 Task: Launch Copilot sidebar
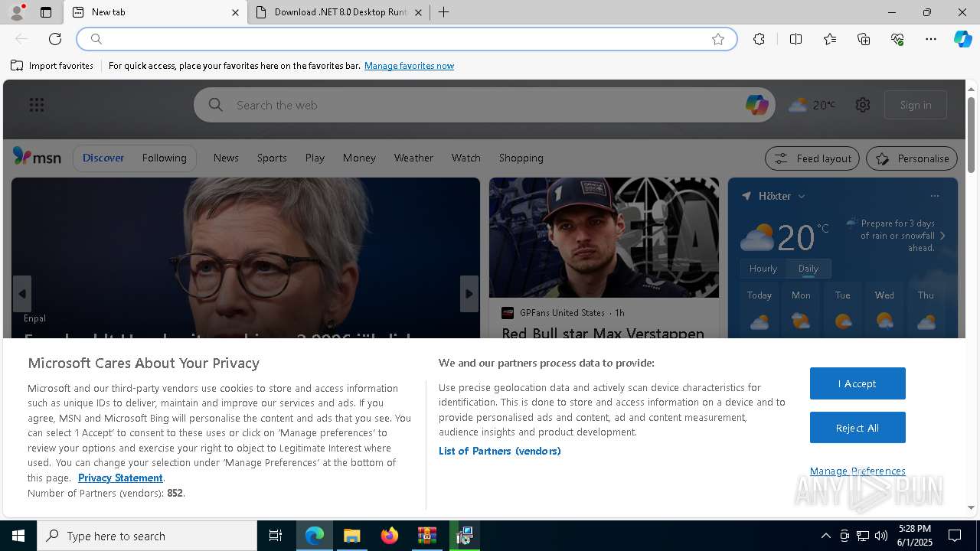tap(962, 39)
